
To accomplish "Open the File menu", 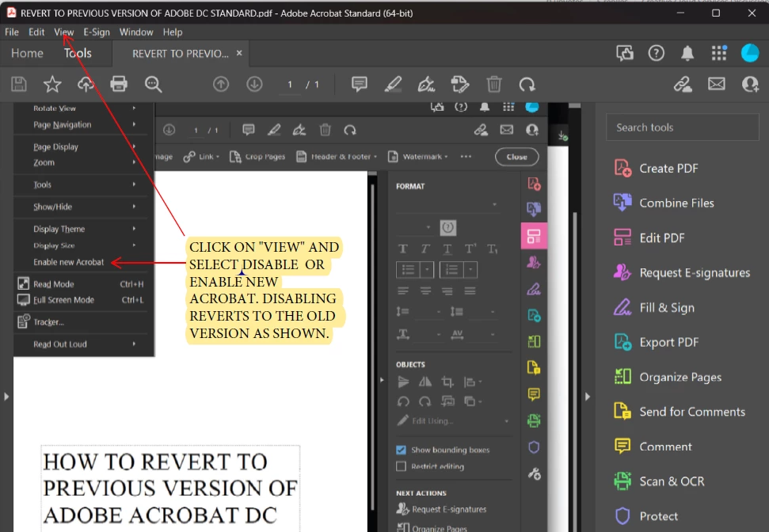I will (12, 32).
